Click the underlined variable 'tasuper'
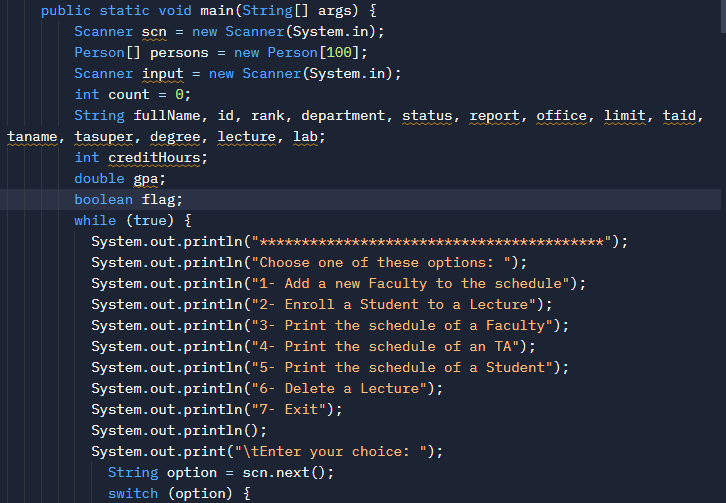Image resolution: width=726 pixels, height=503 pixels. [x=104, y=137]
